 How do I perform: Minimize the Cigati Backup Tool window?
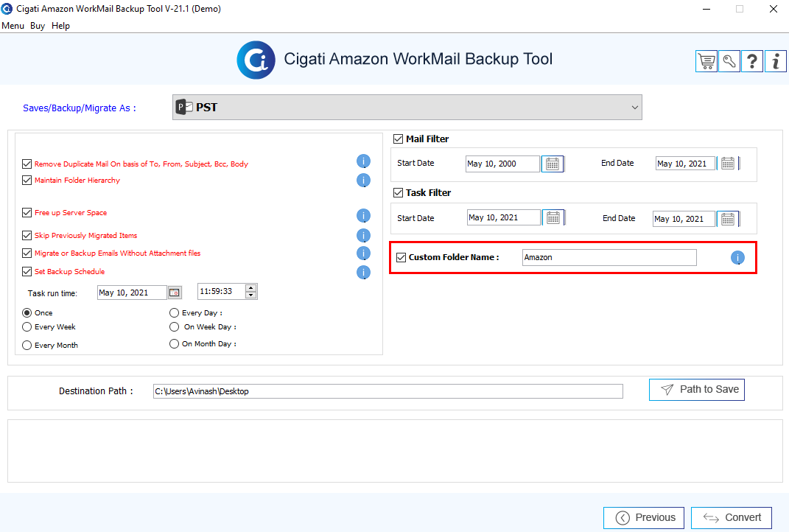coord(706,9)
